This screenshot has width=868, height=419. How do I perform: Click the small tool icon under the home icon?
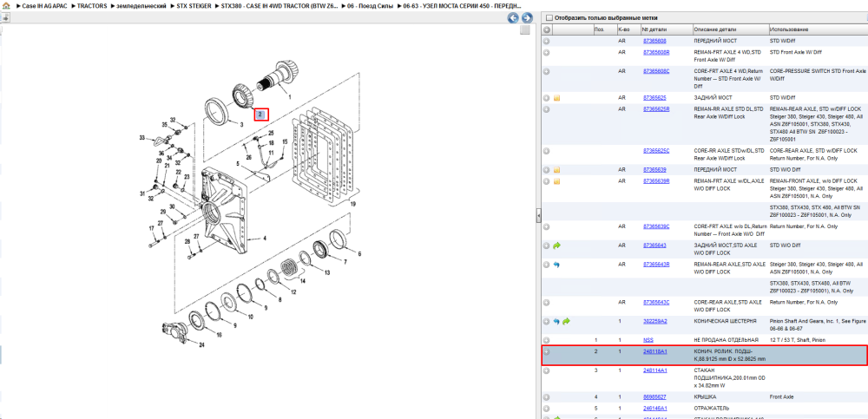[5, 17]
